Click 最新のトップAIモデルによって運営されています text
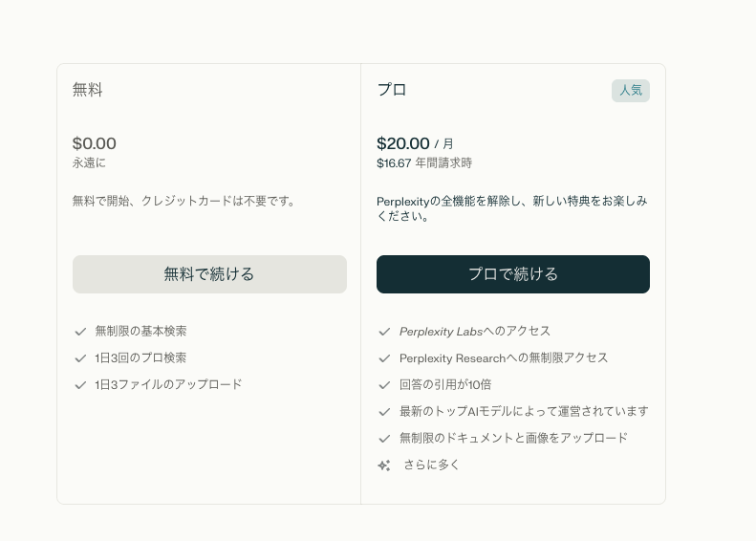The height and width of the screenshot is (541, 756). point(524,411)
